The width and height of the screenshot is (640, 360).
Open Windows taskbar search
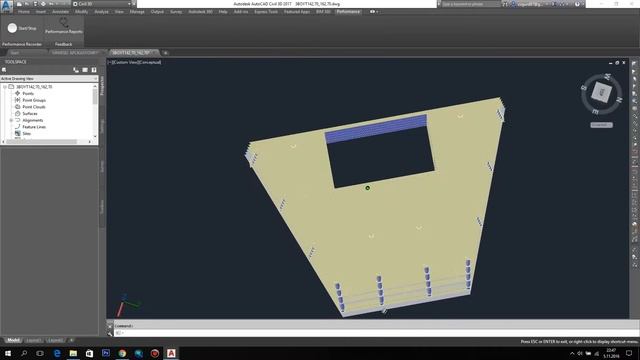[24, 353]
